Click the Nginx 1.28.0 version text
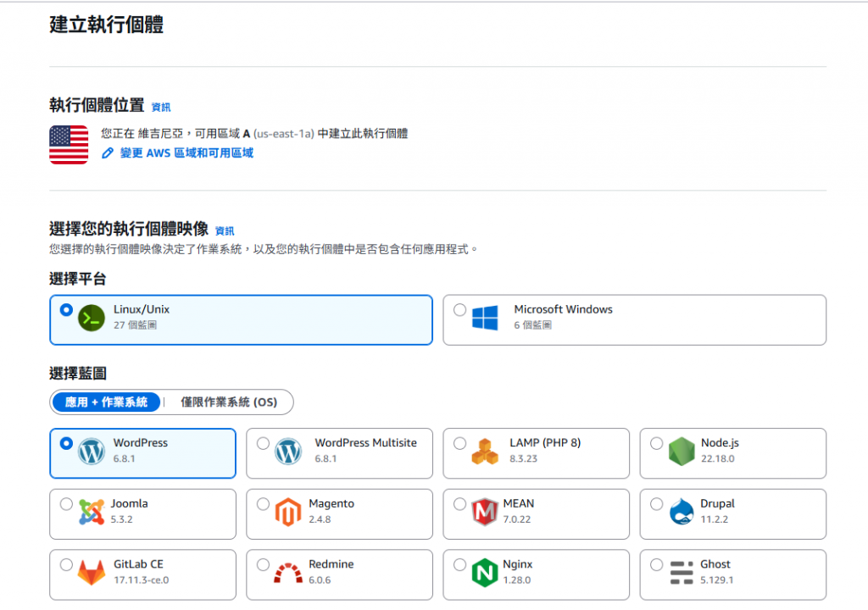This screenshot has width=868, height=610. coord(517,580)
